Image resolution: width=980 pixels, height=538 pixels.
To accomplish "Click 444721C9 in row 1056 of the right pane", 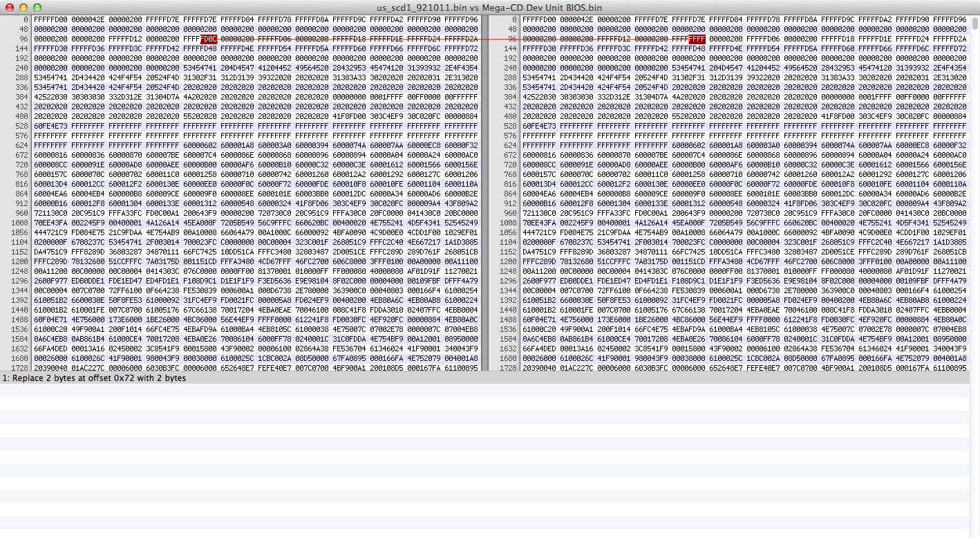I will (x=539, y=233).
